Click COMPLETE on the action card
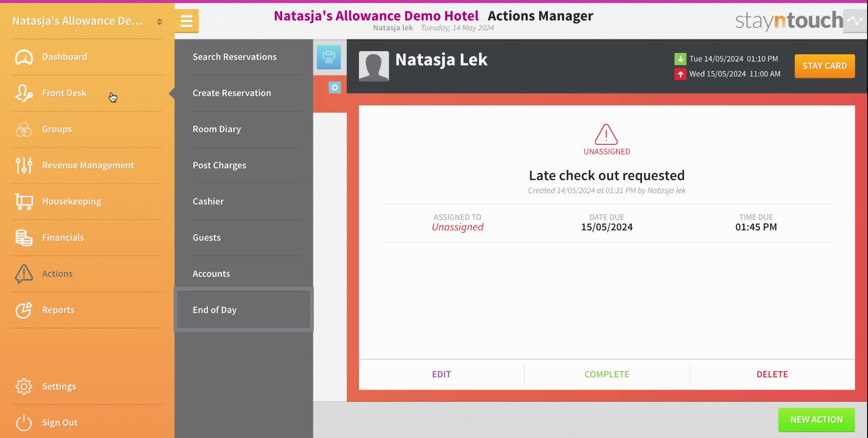 click(607, 375)
